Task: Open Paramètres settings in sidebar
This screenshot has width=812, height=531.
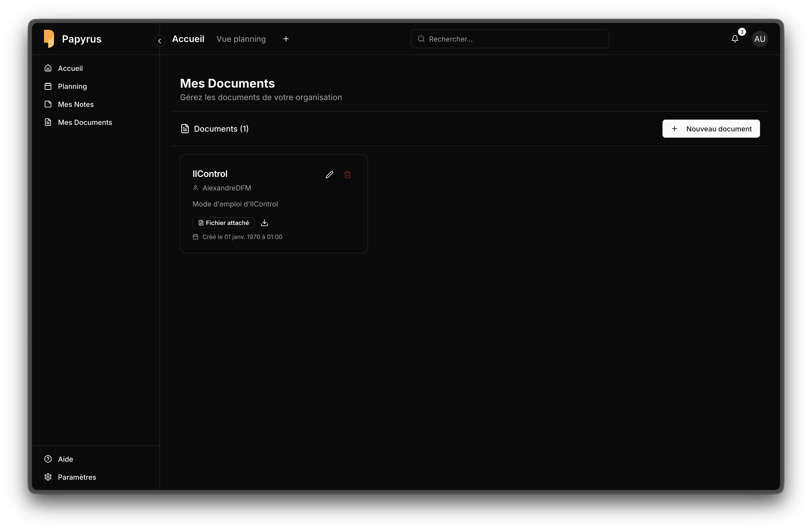Action: [77, 477]
